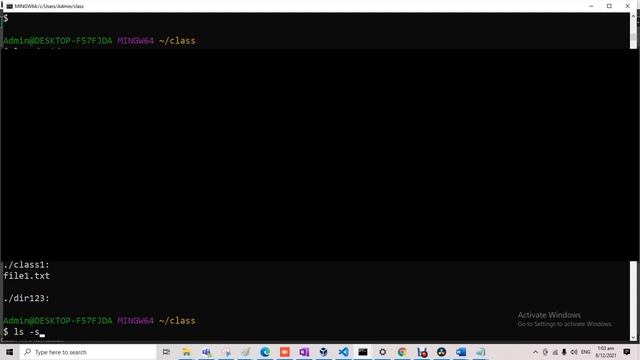Click the 'file1.txt' output line
This screenshot has height=360, width=640.
click(27, 276)
